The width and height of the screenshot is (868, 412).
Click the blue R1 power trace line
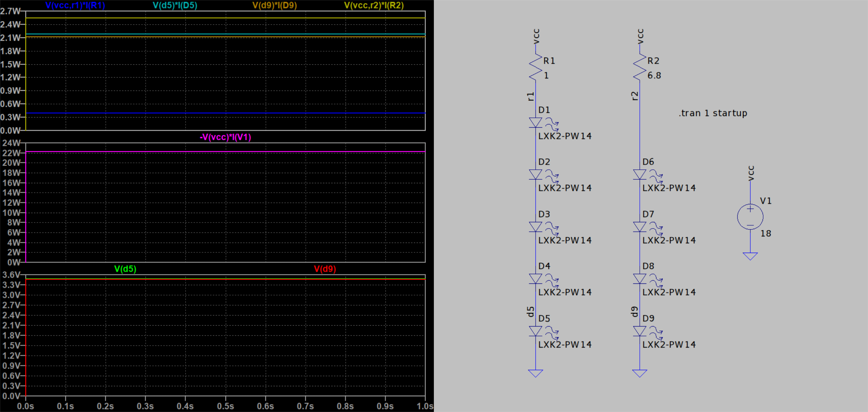click(225, 113)
